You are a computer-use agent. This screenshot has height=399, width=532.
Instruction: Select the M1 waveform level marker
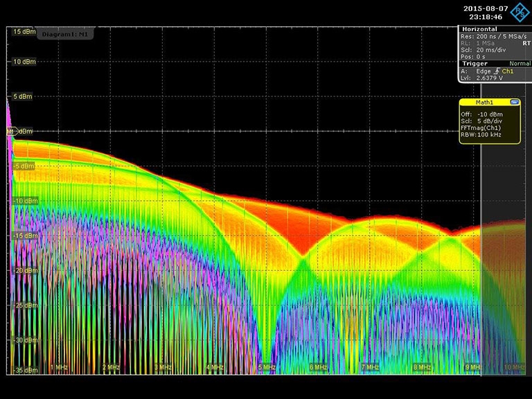pos(10,131)
